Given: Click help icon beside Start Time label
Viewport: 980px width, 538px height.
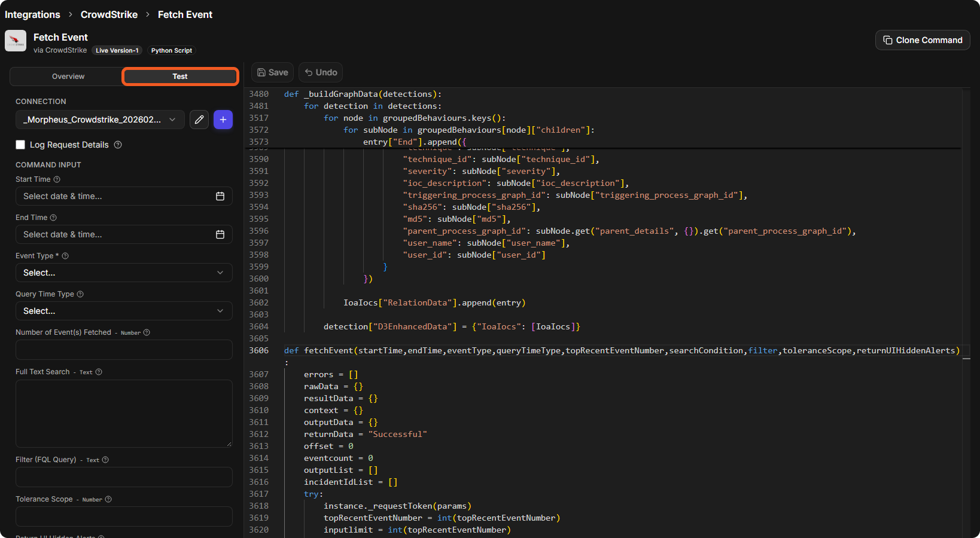Looking at the screenshot, I should click(57, 179).
